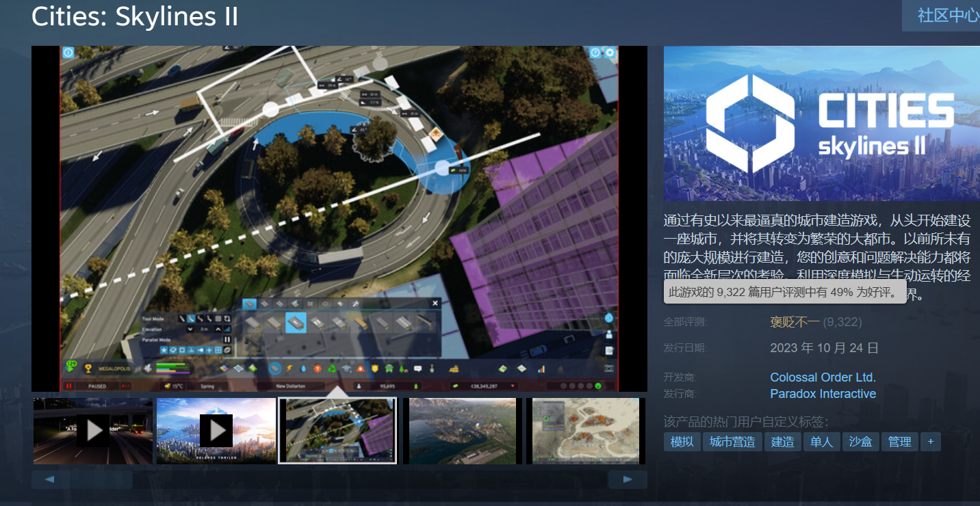Click the thumbnail strip scrollbar handle
Screen dimensions: 980x506
click(101, 479)
